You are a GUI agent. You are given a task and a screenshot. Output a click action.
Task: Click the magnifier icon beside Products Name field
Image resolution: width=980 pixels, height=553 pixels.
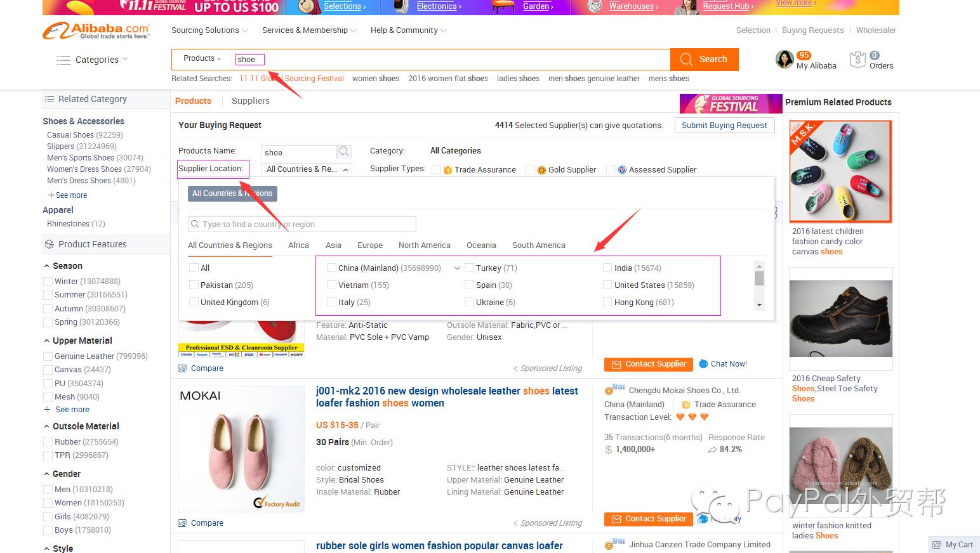[344, 152]
